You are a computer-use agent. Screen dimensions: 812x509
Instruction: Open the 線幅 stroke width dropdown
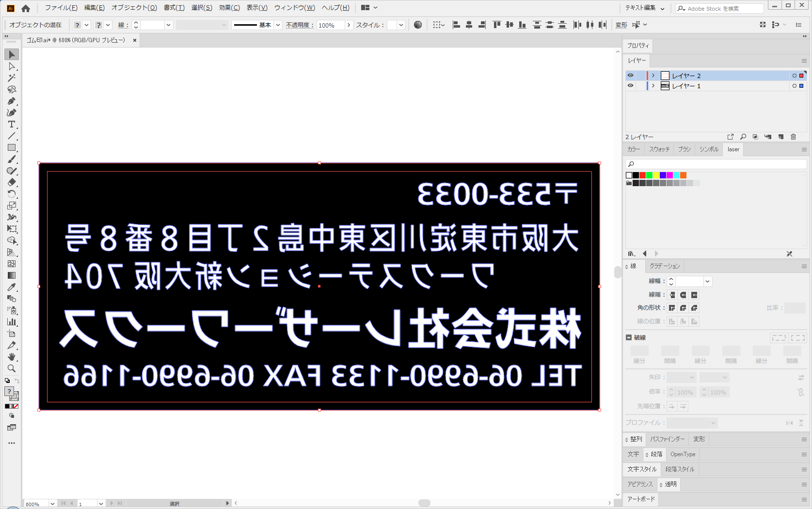click(708, 281)
